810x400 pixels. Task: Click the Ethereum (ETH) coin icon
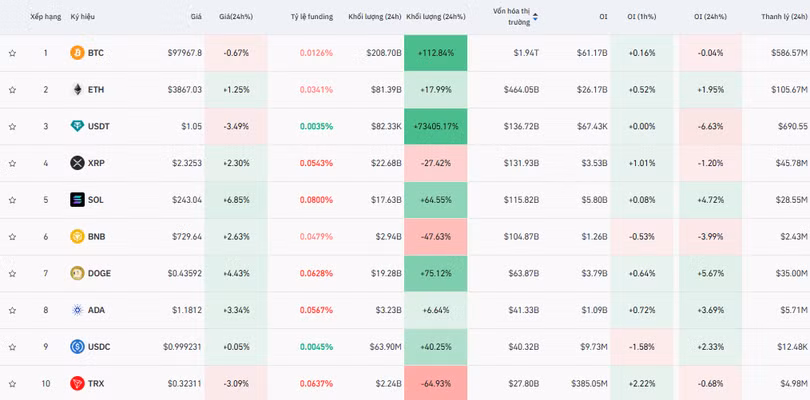tap(77, 89)
